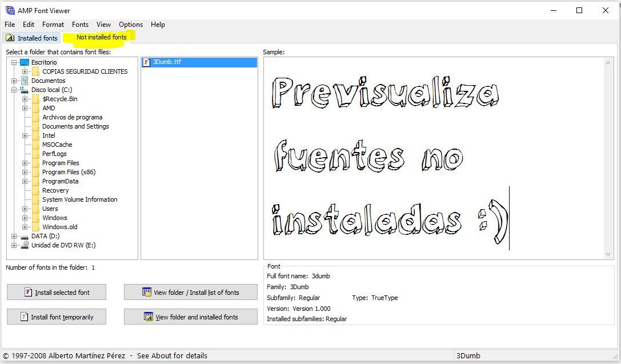
Task: Open the Options menu
Action: pyautogui.click(x=130, y=25)
